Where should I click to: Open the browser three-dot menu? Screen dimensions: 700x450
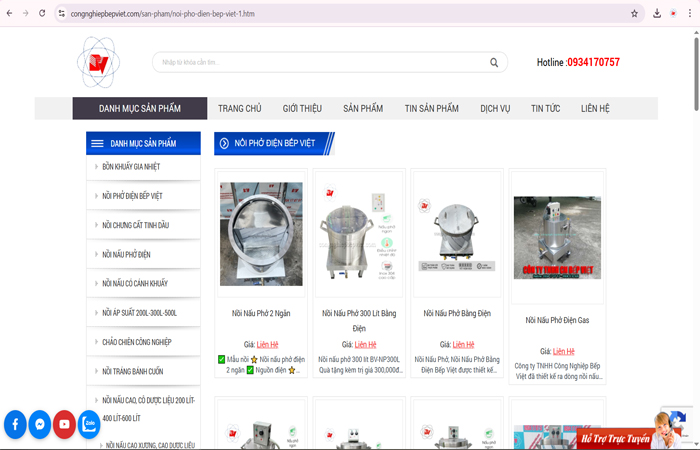click(x=690, y=14)
